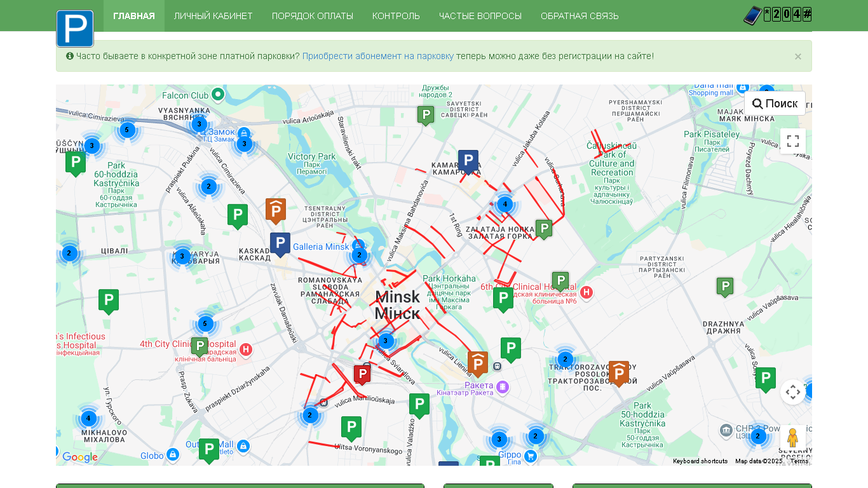This screenshot has width=868, height=488.
Task: Click cluster of 2 near Traktorozavodskoy Posolok
Action: pyautogui.click(x=565, y=360)
